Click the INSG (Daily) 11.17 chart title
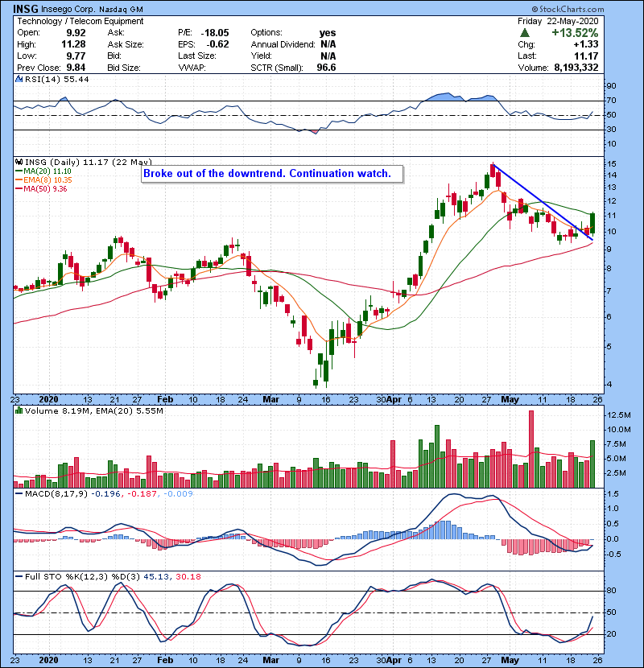This screenshot has width=644, height=668. click(x=89, y=162)
